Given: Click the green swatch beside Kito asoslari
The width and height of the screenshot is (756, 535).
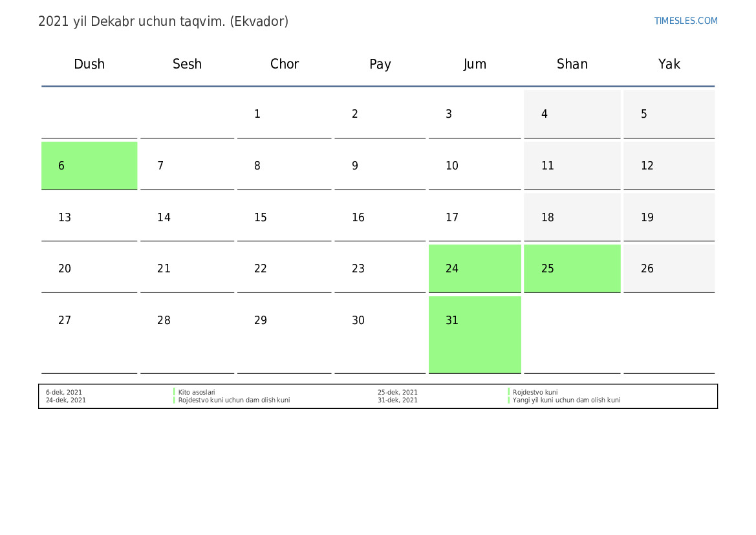Looking at the screenshot, I should (x=175, y=392).
